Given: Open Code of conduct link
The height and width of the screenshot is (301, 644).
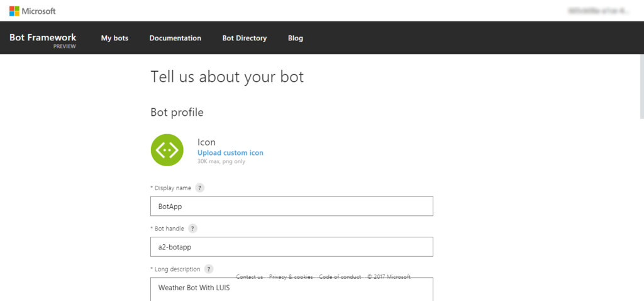Looking at the screenshot, I should (x=340, y=276).
